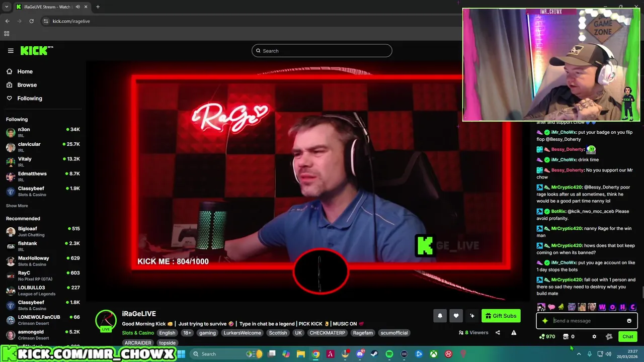Reload the page in browser
Image resolution: width=644 pixels, height=362 pixels.
coord(31,21)
